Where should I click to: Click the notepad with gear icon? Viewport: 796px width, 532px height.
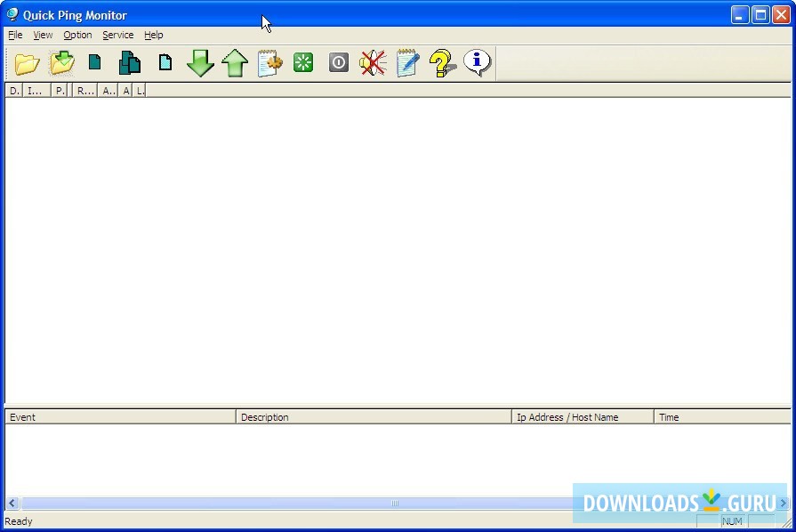[269, 63]
